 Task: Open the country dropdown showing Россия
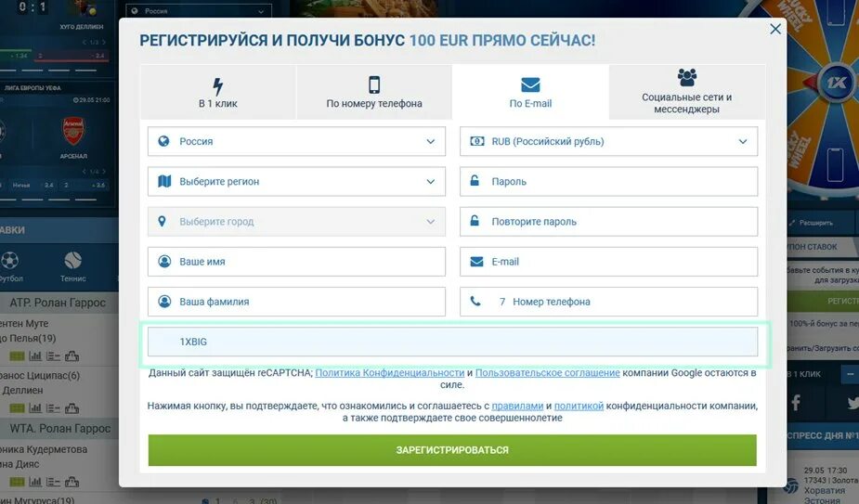pos(296,141)
